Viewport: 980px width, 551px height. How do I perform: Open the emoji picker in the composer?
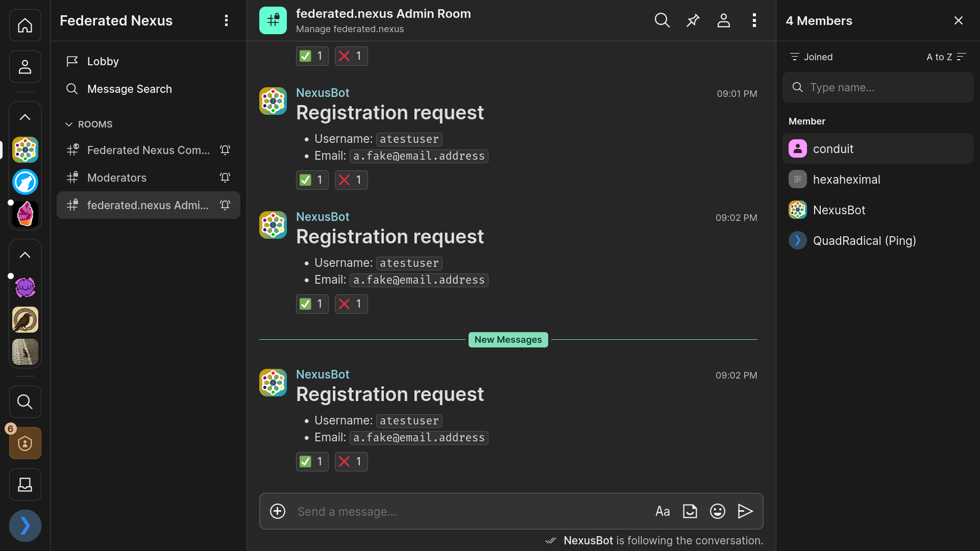coord(717,511)
